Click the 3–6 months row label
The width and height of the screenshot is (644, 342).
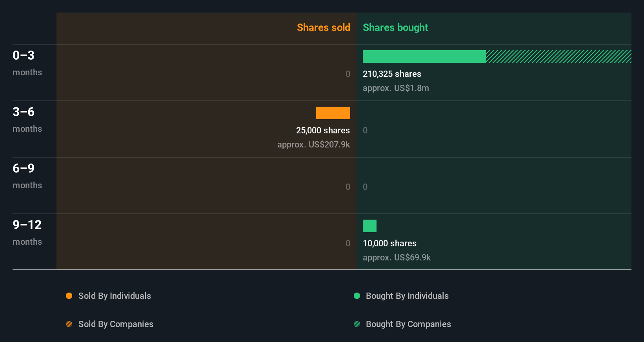pos(27,119)
